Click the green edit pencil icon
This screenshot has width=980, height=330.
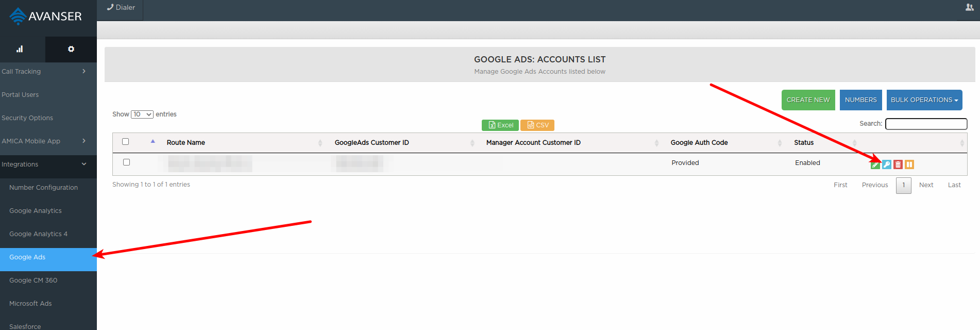coord(875,164)
